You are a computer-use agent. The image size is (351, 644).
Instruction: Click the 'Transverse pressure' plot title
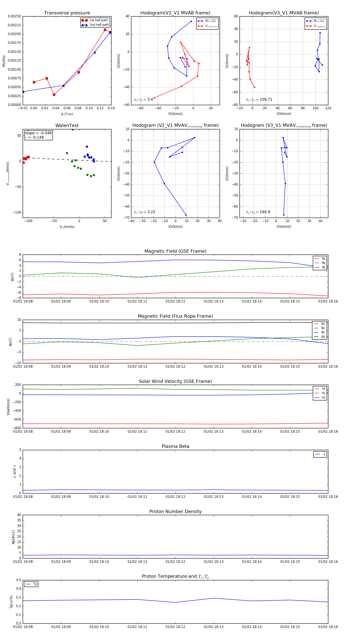[67, 13]
